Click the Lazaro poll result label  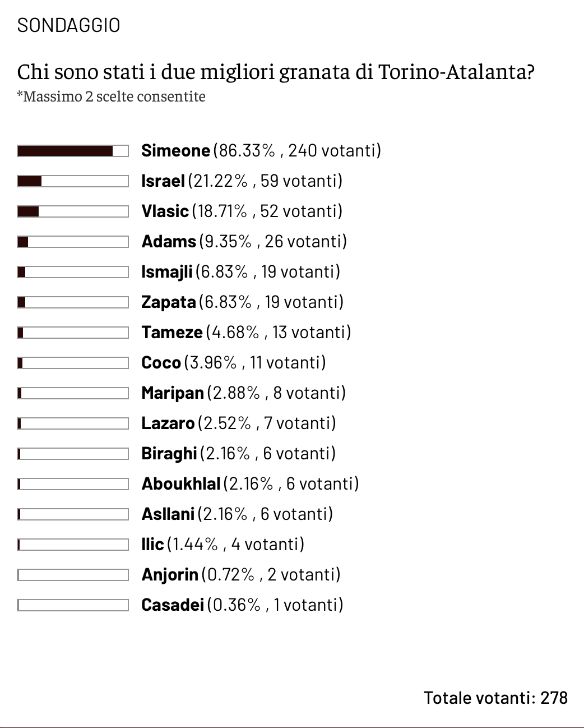pos(238,423)
